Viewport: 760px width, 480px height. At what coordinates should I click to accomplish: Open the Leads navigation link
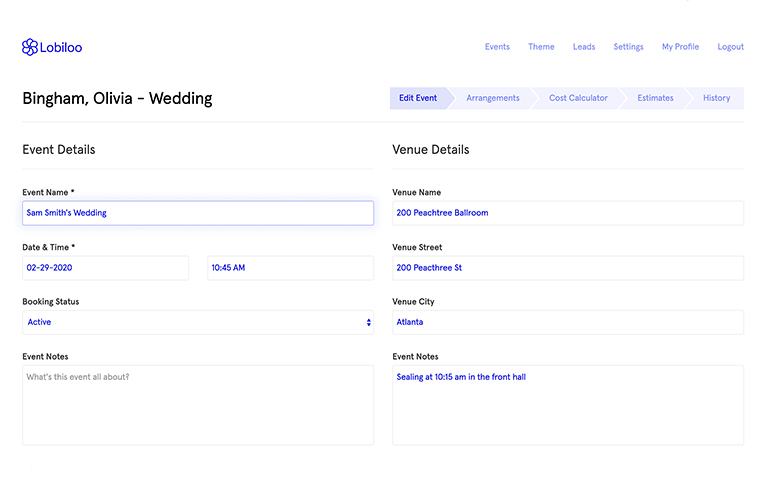[584, 47]
